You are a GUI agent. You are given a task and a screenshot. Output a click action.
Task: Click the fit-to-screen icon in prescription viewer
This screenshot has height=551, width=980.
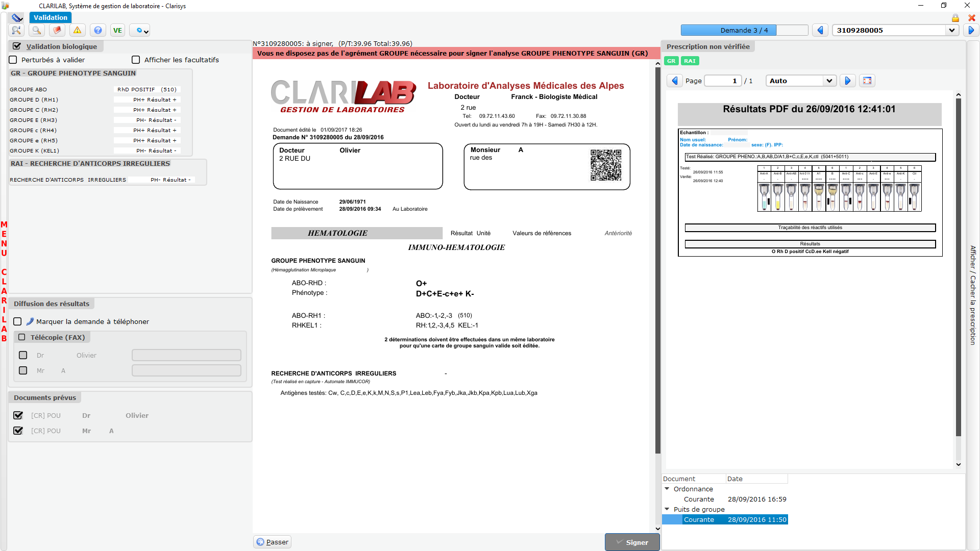click(867, 81)
